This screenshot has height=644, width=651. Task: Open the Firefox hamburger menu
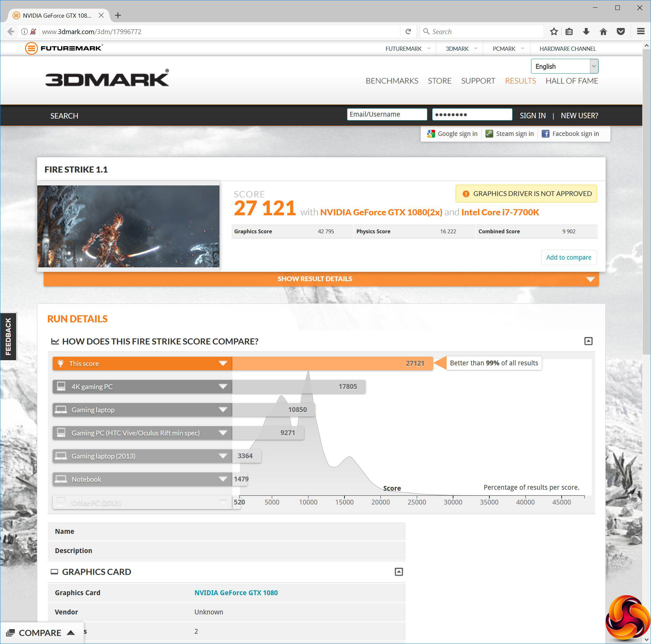coord(640,32)
